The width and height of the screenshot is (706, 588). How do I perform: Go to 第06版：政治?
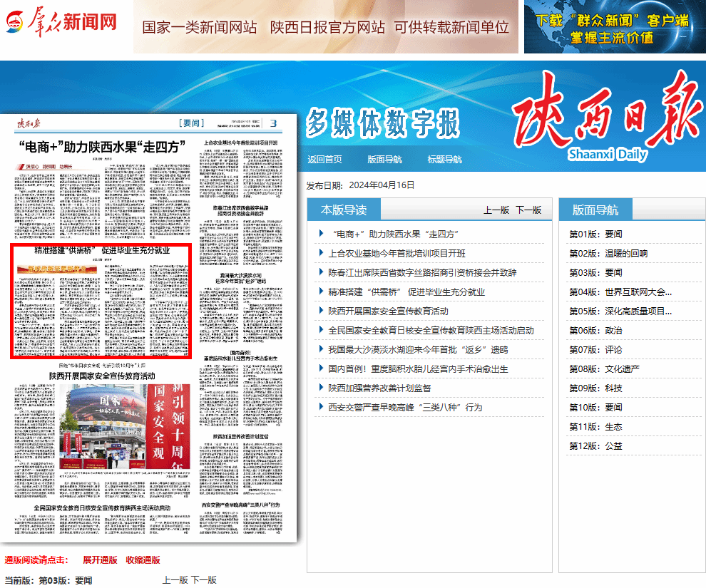click(x=595, y=330)
